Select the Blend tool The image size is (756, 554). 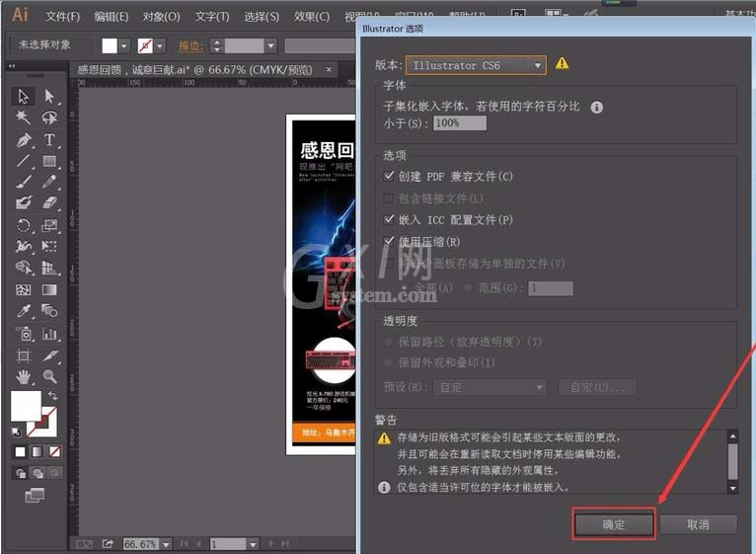click(x=49, y=311)
